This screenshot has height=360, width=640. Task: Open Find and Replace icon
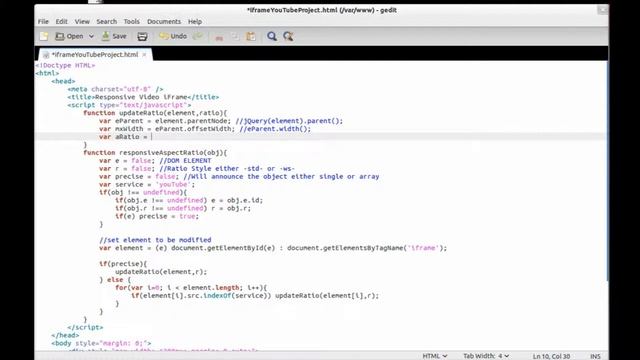click(288, 36)
